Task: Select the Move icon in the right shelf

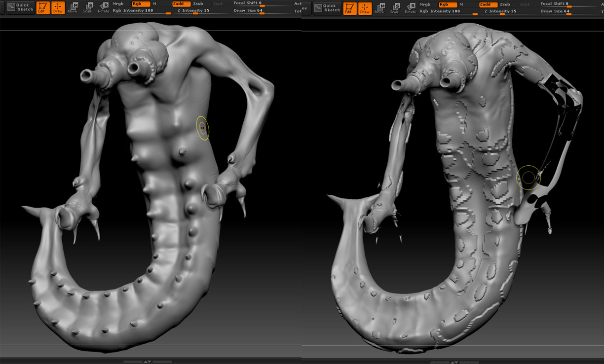Action: pyautogui.click(x=379, y=7)
